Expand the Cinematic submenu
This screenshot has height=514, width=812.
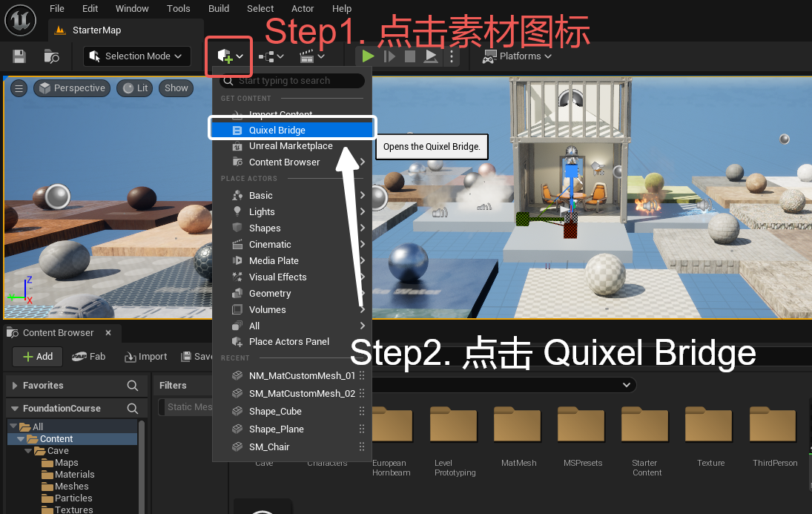(292, 245)
